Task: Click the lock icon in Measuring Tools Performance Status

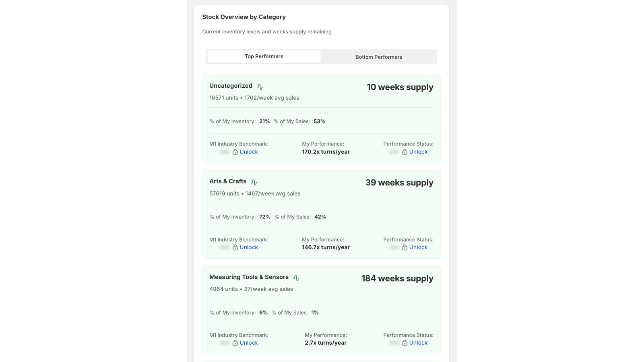Action: point(405,343)
